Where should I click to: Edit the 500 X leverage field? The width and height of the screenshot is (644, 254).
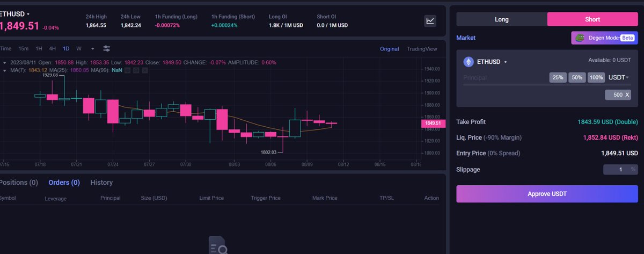click(618, 95)
